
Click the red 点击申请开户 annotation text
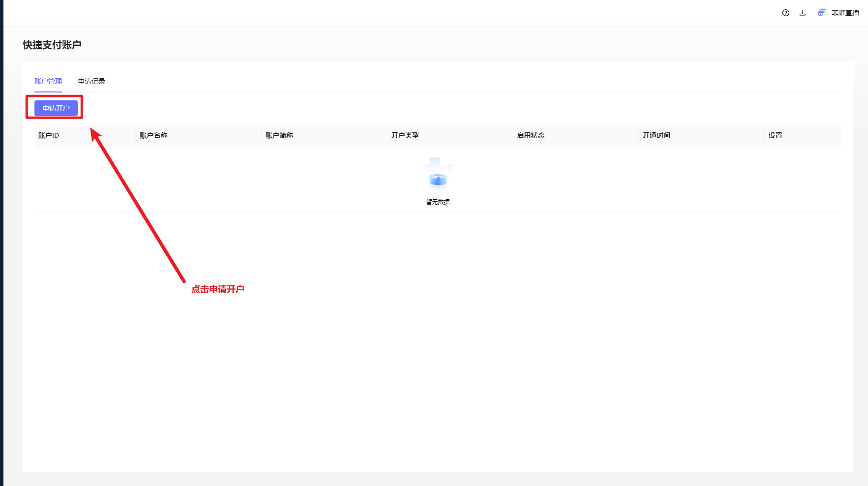coord(218,289)
